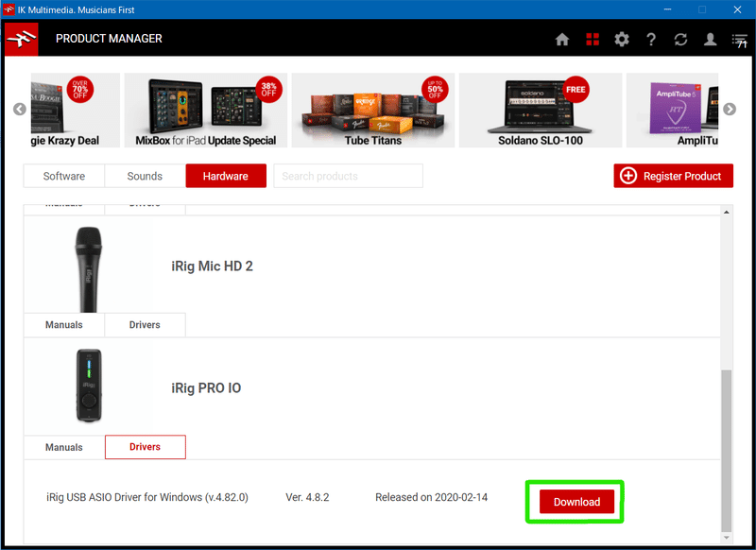This screenshot has height=550, width=756.
Task: Select the Hardware tab
Action: click(x=226, y=176)
